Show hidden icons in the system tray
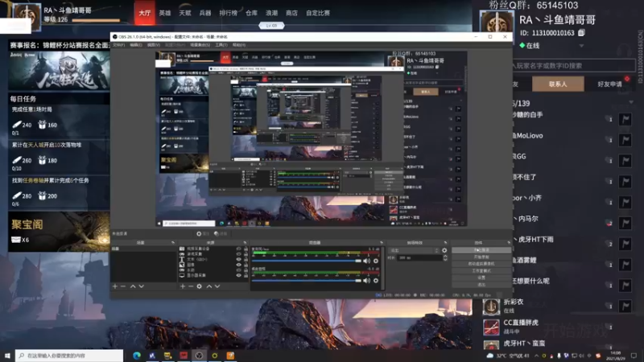Viewport: 644px width, 362px height. coord(536,356)
